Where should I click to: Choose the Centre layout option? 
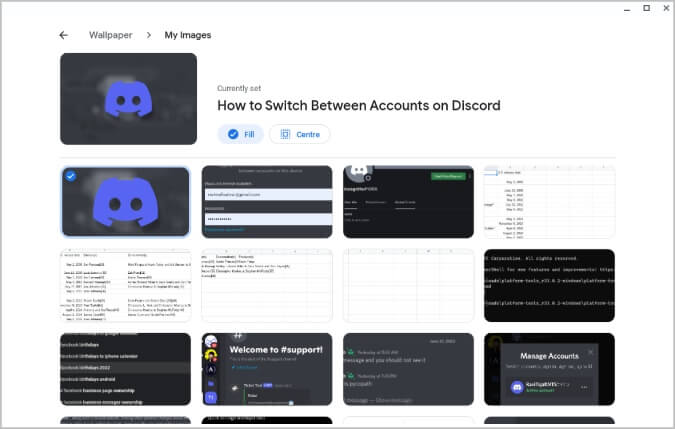(x=300, y=134)
